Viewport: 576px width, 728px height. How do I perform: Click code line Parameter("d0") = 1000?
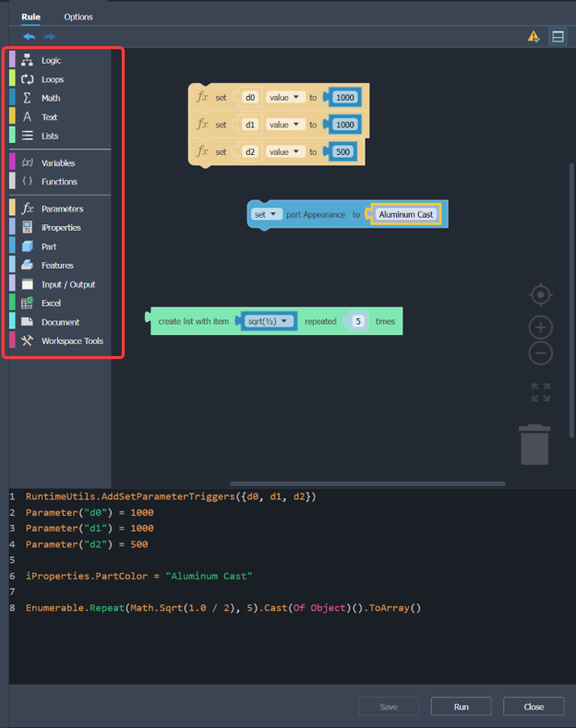coord(90,513)
